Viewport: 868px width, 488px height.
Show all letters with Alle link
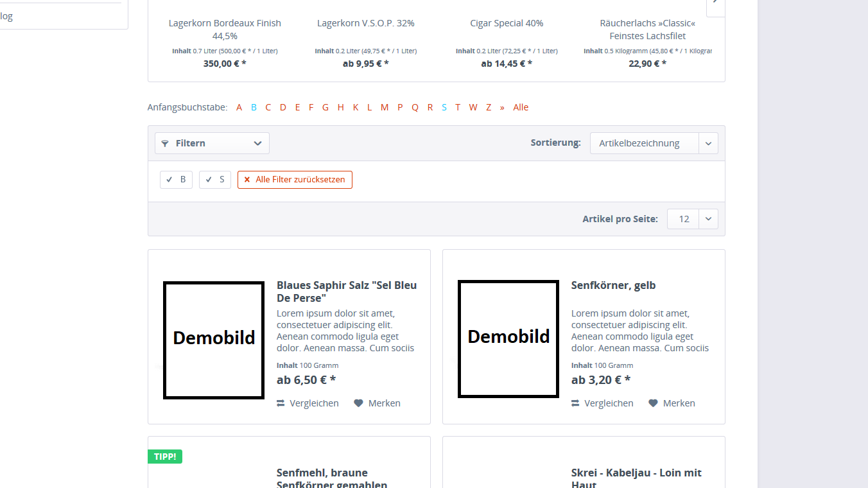[521, 107]
